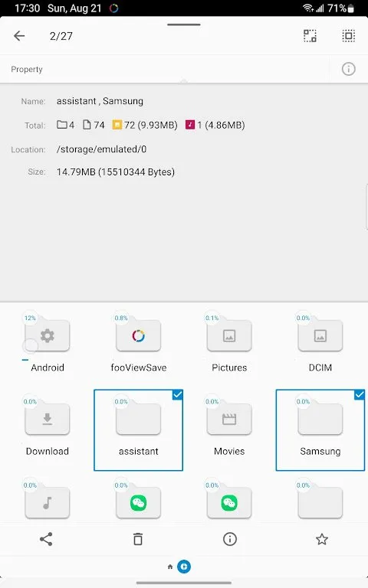Uncheck the assistant folder checkmark

(x=178, y=394)
